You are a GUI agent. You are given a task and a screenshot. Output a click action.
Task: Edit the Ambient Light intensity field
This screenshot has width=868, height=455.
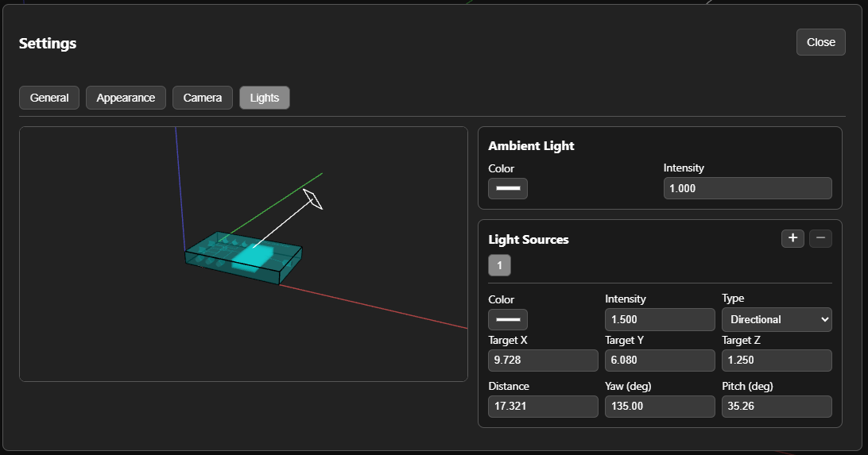(747, 188)
